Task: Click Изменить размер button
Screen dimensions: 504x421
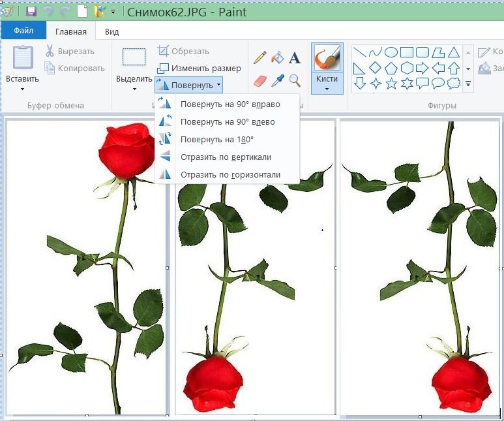Action: 200,68
